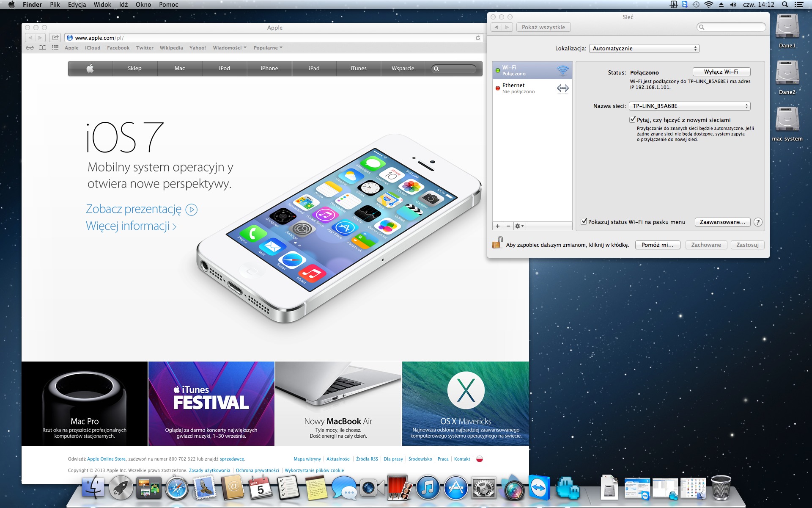The image size is (812, 508).
Task: Open Finder from the Dock
Action: 93,488
